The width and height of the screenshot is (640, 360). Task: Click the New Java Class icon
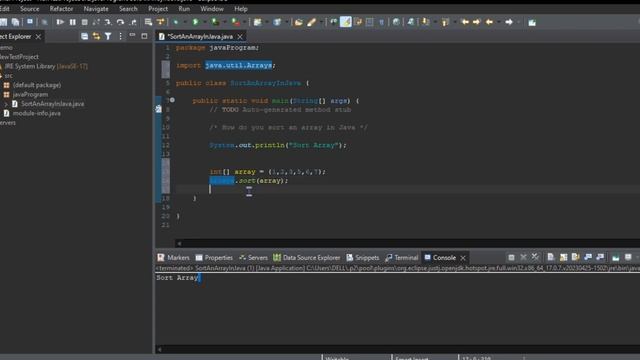pyautogui.click(x=277, y=22)
